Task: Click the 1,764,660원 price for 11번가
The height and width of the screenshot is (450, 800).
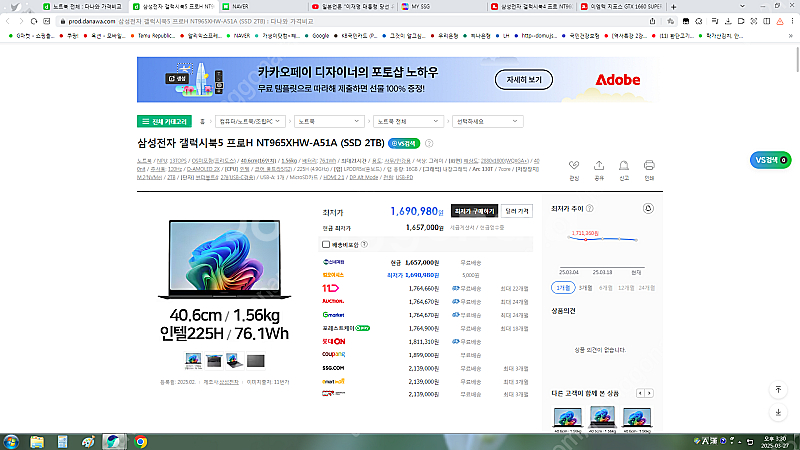Action: point(423,289)
